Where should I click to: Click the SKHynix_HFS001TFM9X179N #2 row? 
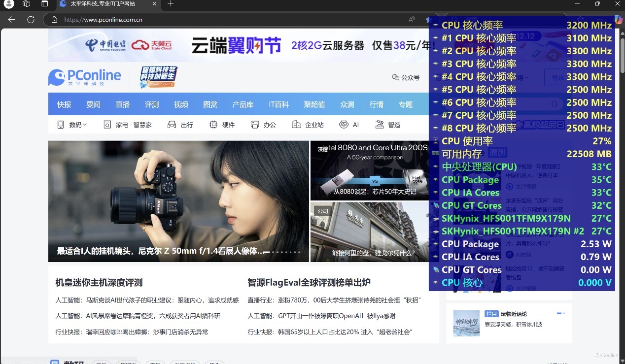coord(522,231)
